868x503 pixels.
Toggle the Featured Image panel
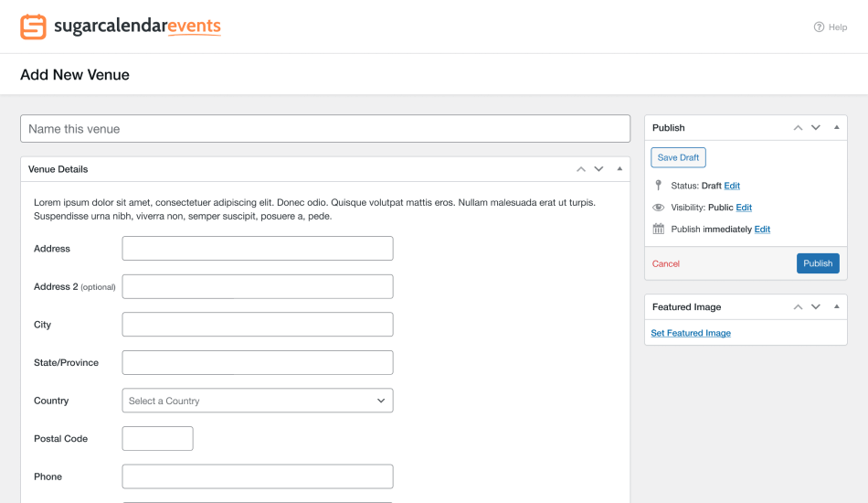click(837, 307)
